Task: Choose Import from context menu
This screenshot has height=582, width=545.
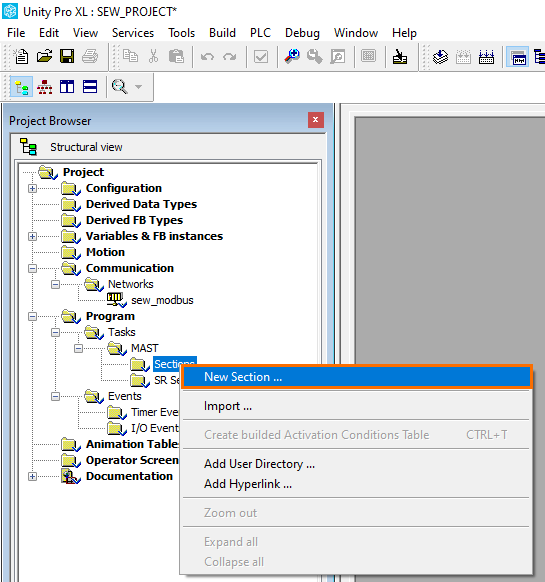Action: pos(356,406)
